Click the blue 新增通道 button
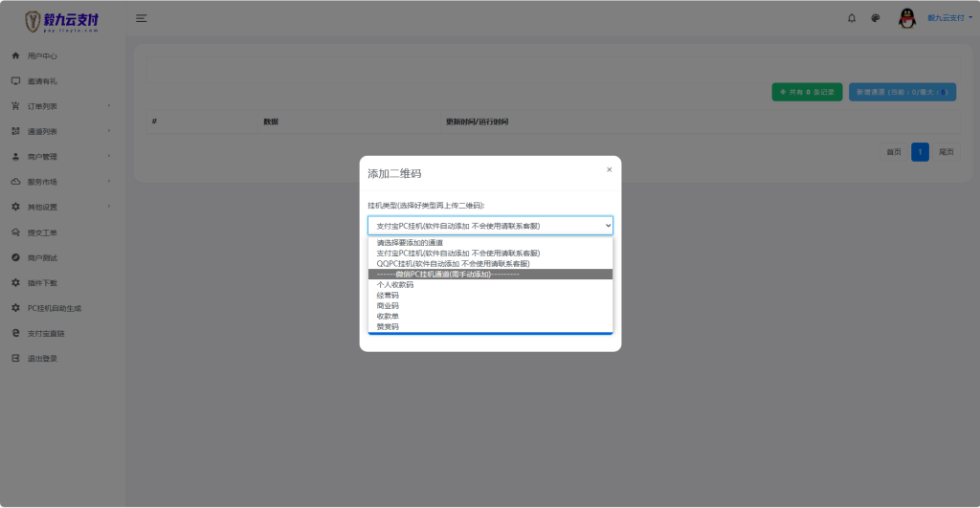 pyautogui.click(x=902, y=92)
